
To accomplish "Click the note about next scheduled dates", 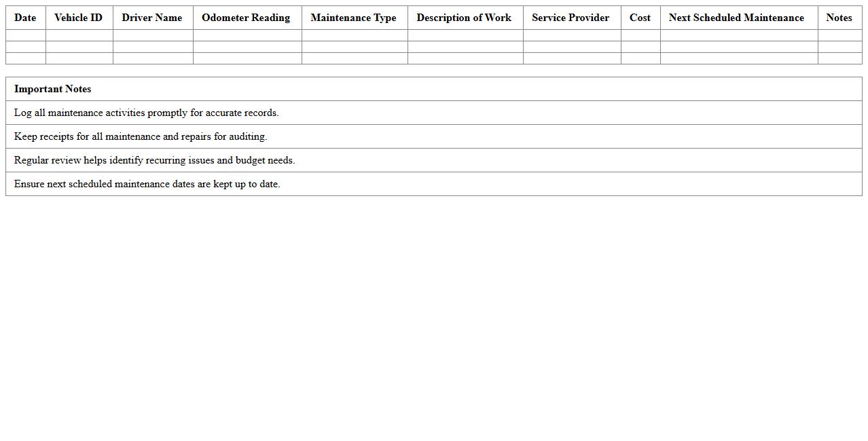I will pyautogui.click(x=147, y=184).
